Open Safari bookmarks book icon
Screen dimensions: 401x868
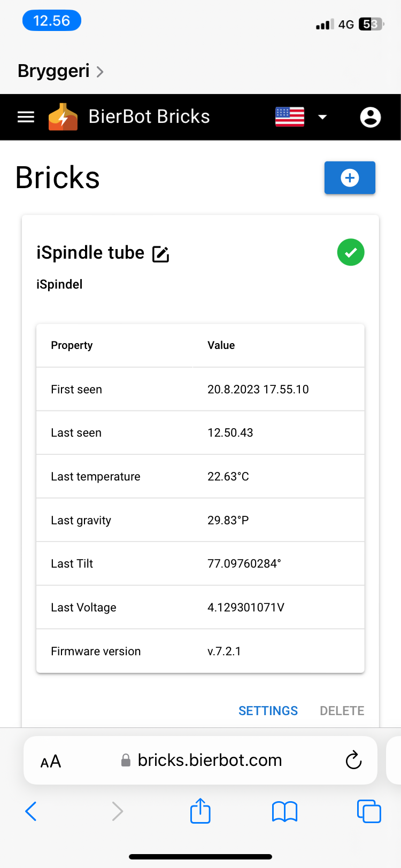(x=284, y=811)
